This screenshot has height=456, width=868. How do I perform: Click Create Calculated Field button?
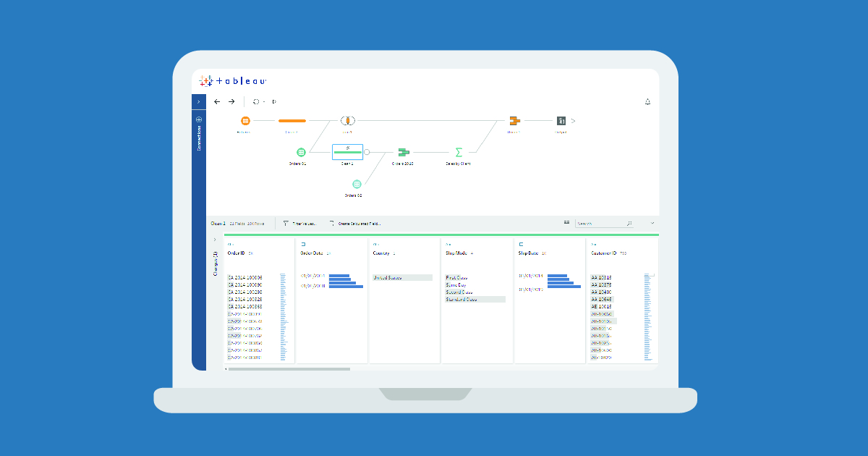354,224
